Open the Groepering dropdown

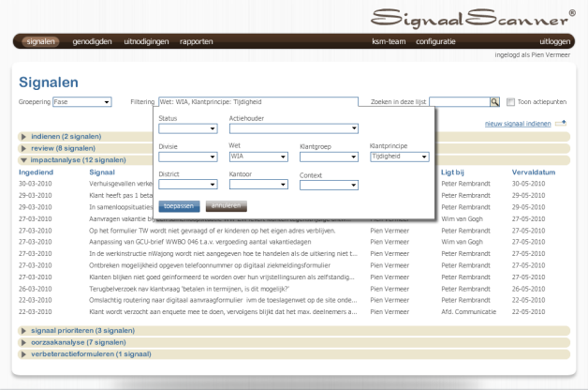(x=82, y=102)
